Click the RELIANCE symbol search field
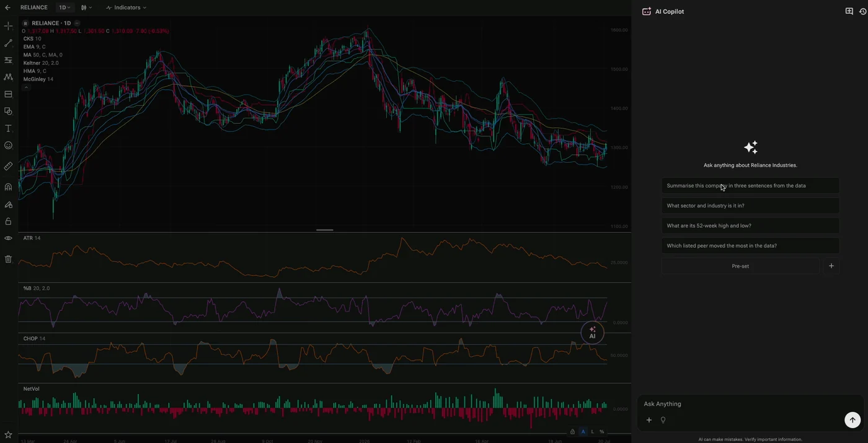The width and height of the screenshot is (868, 443). click(x=34, y=7)
